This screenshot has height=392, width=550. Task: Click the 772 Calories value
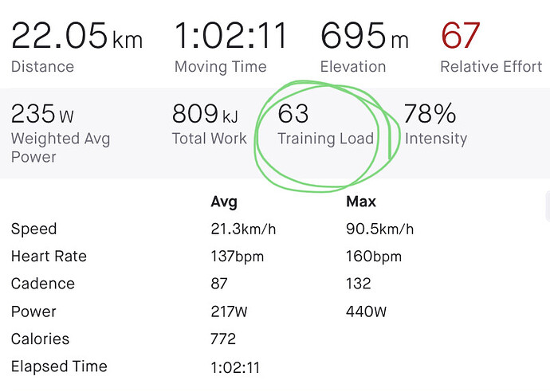(x=223, y=339)
